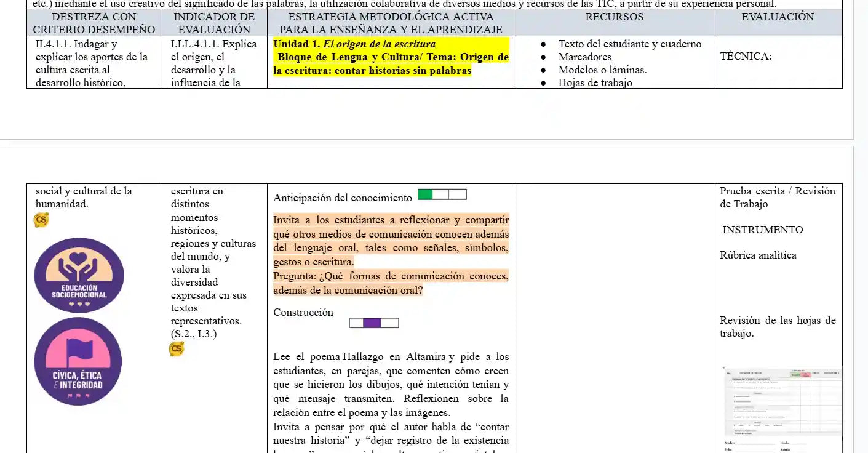This screenshot has width=868, height=453.
Task: Click the "INDICADOR DE EVALUACIÓN" header cell
Action: (214, 23)
